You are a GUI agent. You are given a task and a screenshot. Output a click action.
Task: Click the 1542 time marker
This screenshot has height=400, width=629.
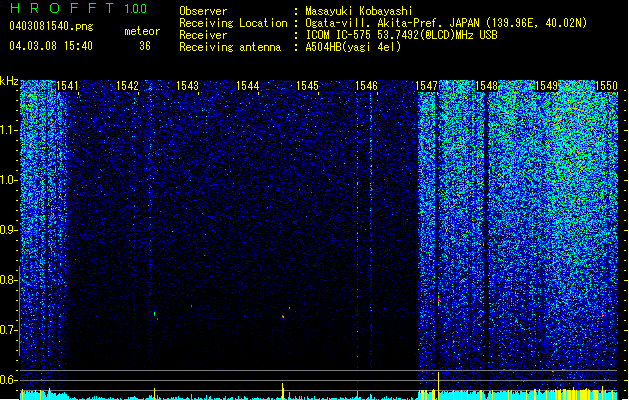(127, 86)
